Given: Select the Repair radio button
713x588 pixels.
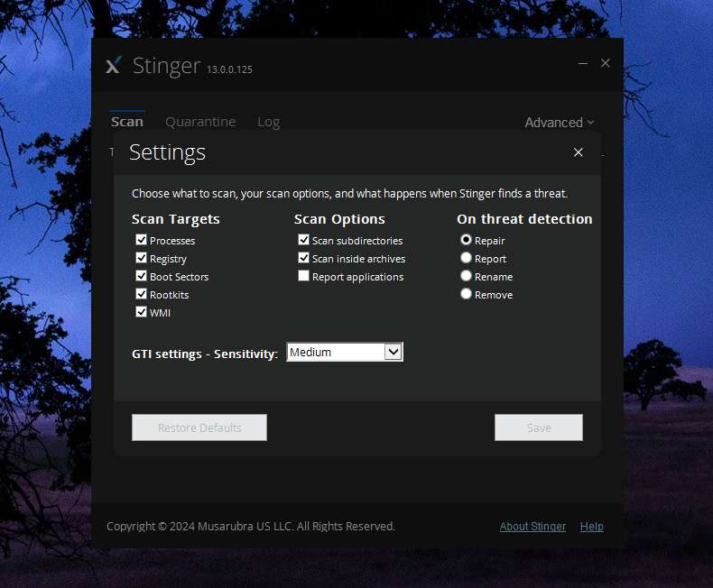Looking at the screenshot, I should (466, 239).
